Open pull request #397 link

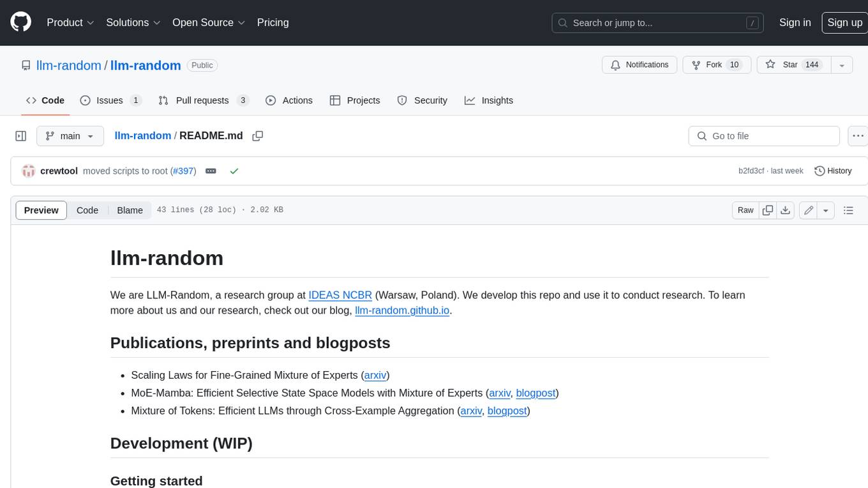tap(183, 171)
